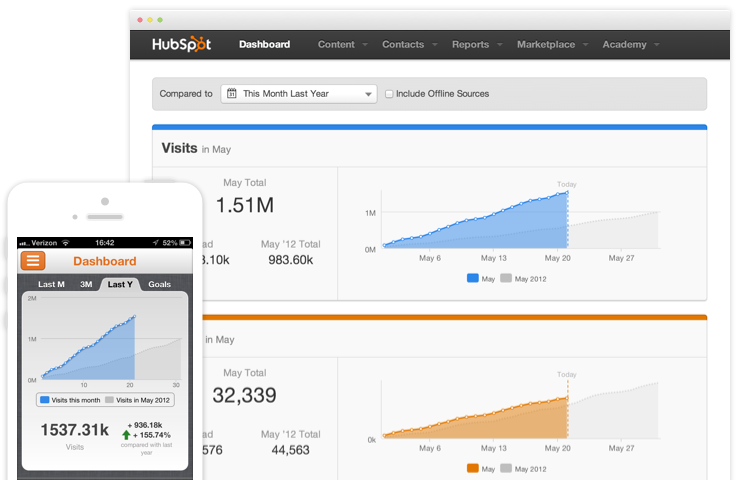
Task: Click the Visits in May heading
Action: pos(196,148)
